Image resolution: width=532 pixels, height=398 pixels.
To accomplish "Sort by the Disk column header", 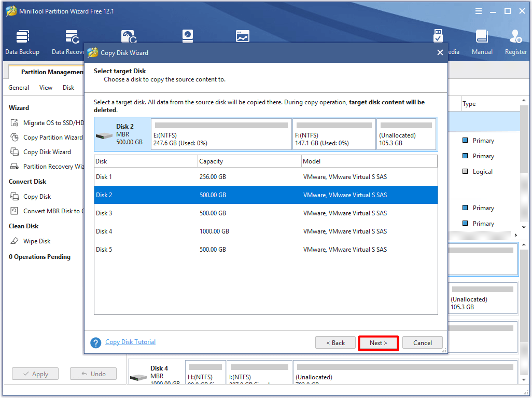I will coord(146,161).
